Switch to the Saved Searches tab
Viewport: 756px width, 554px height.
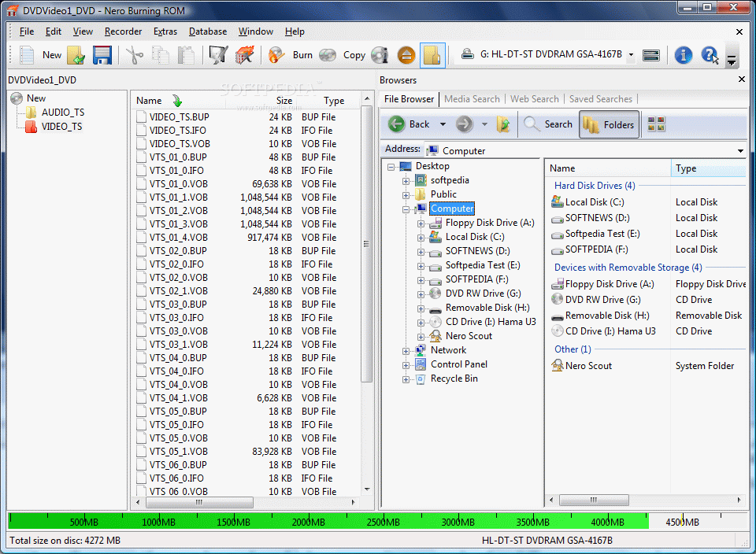[600, 98]
